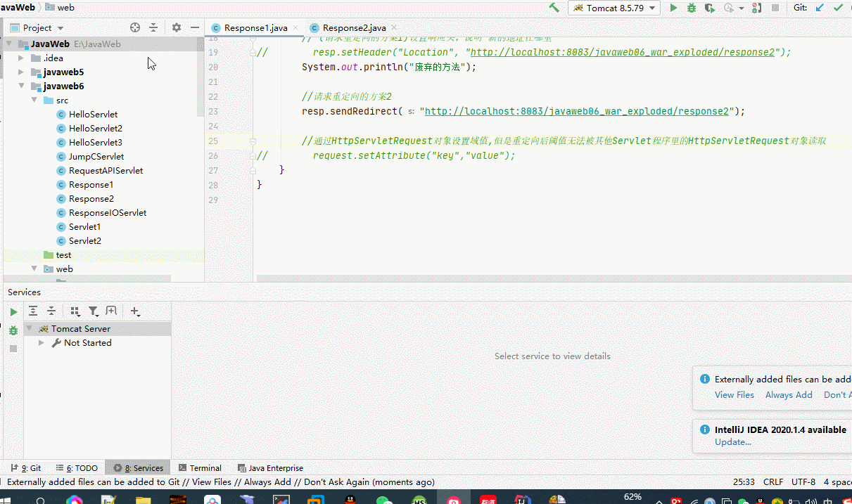Screen dimensions: 852x504
Task: Switch to the Response2.java editor tab
Action: click(355, 27)
